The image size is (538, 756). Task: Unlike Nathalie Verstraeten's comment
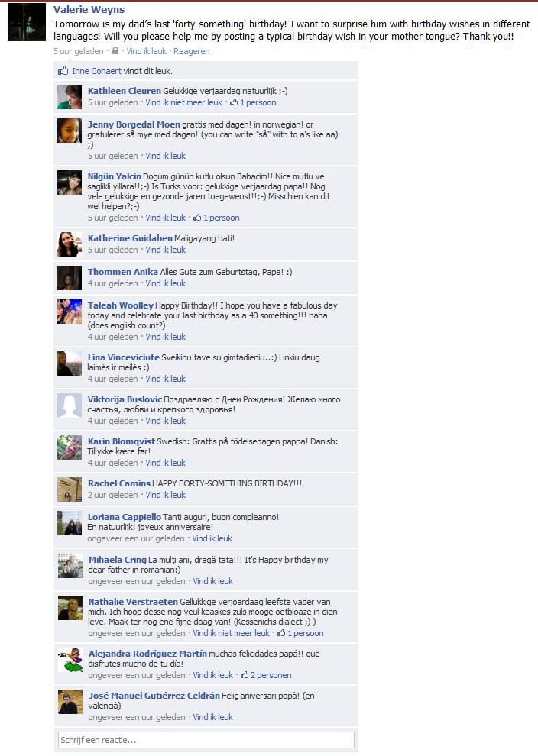(231, 633)
